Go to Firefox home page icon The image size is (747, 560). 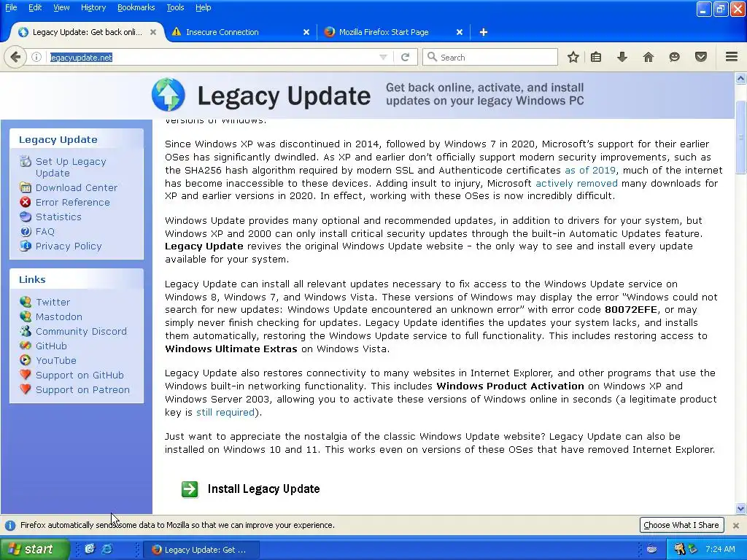[x=649, y=57]
